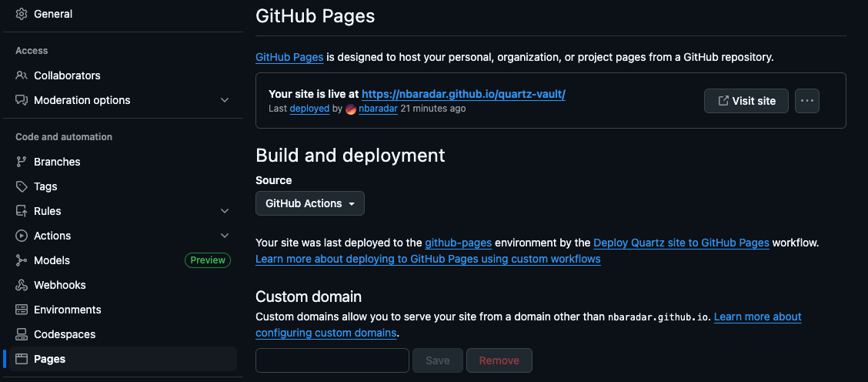Click the Environments server icon
The image size is (868, 382).
22,310
